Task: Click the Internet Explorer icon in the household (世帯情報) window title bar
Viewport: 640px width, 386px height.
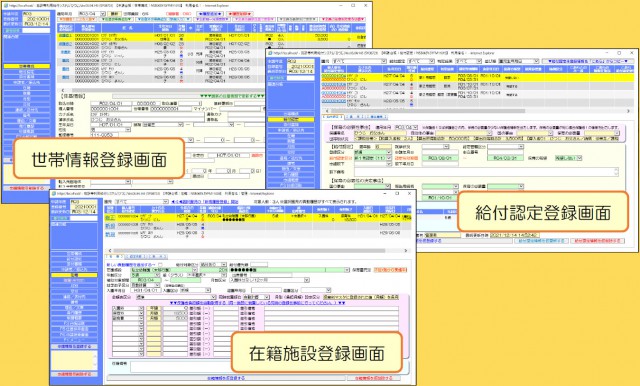Action: 6,6
